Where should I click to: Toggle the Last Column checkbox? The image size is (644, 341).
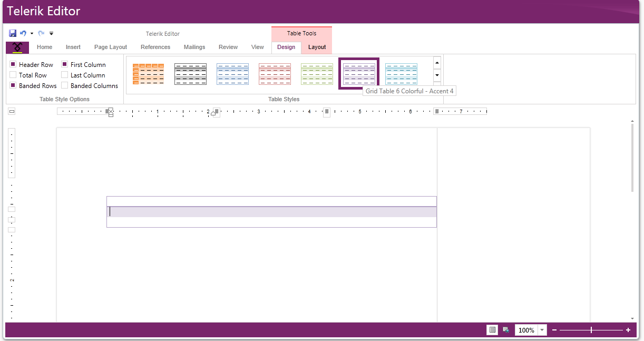tap(65, 75)
